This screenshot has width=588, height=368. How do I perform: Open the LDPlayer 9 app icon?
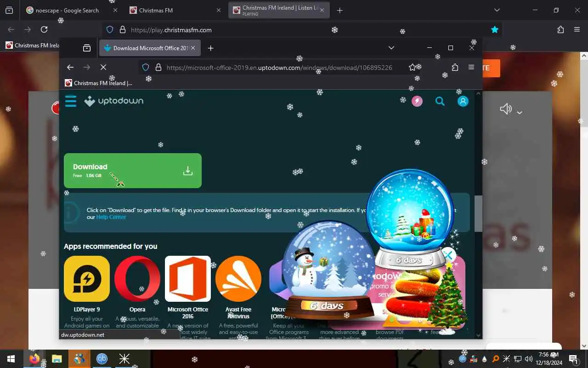tap(87, 279)
